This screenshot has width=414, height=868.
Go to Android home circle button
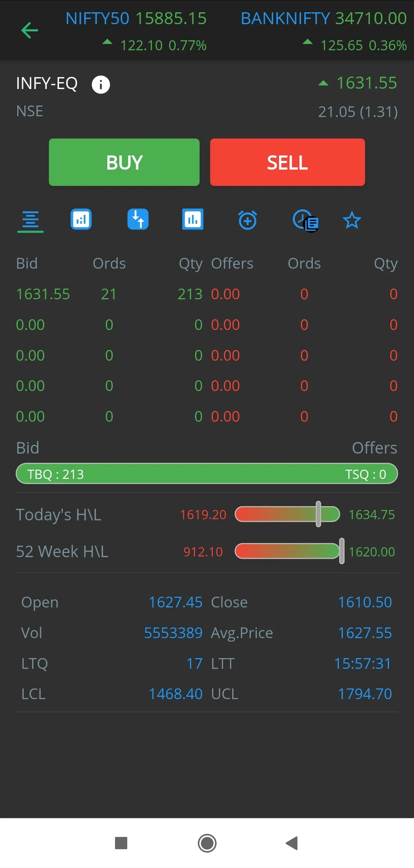207,843
